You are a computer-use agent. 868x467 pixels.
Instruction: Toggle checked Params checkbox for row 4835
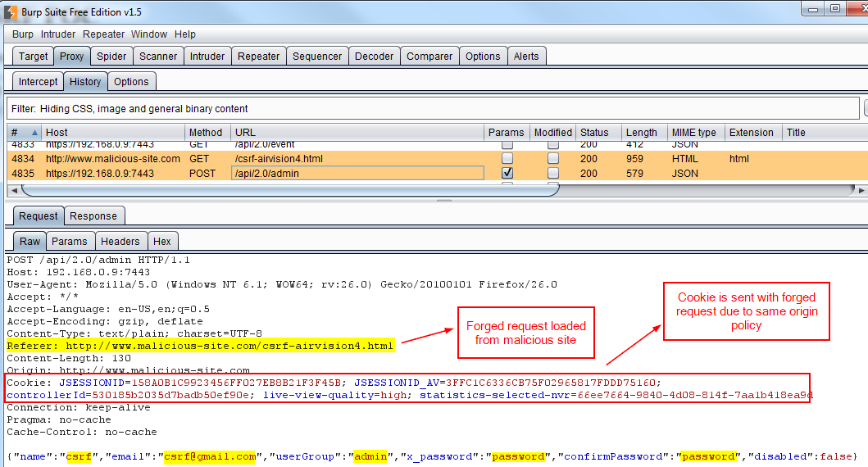coord(507,173)
